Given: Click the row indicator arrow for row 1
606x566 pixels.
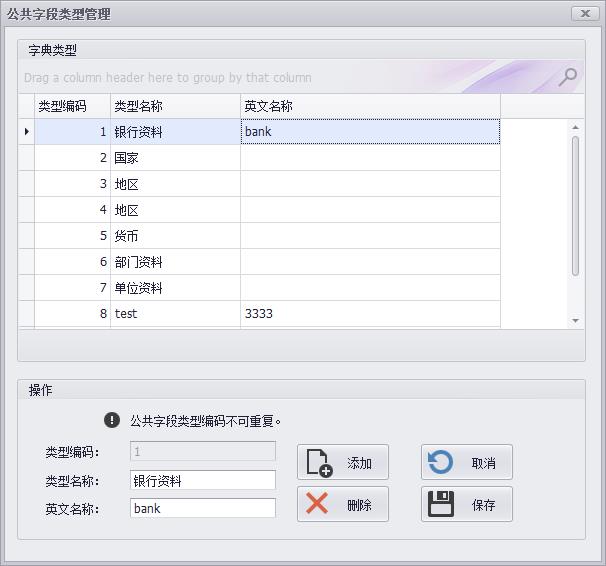Looking at the screenshot, I should [26, 132].
